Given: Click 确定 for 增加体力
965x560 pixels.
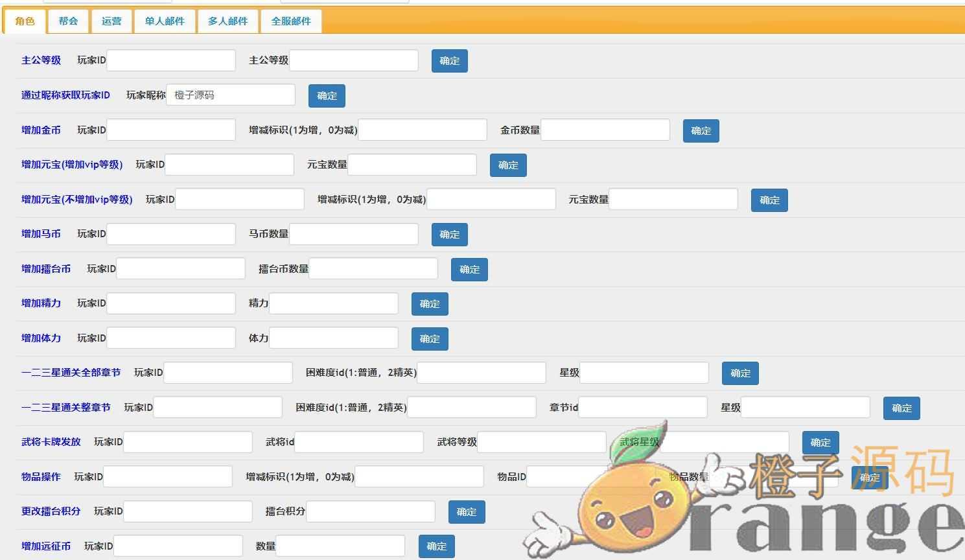Looking at the screenshot, I should (430, 338).
